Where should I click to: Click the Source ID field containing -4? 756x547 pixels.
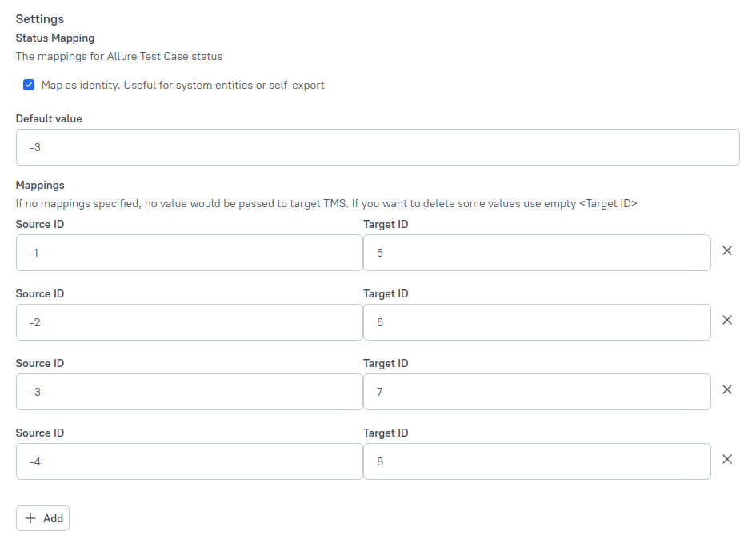[189, 461]
